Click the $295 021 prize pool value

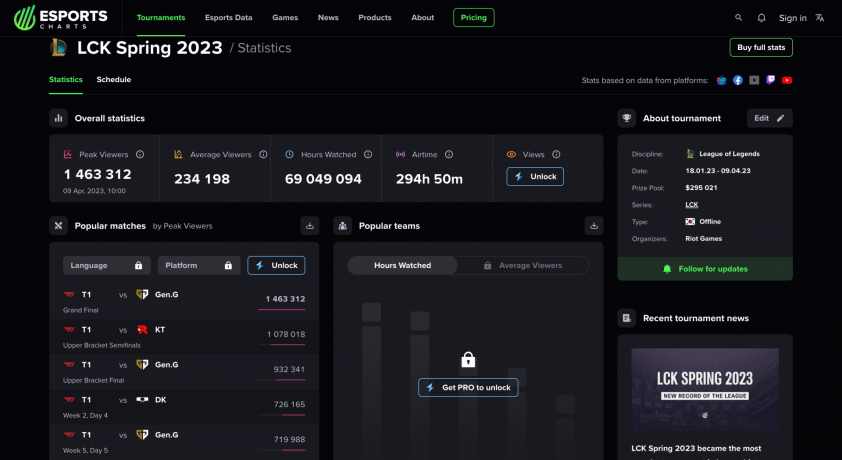tap(701, 188)
